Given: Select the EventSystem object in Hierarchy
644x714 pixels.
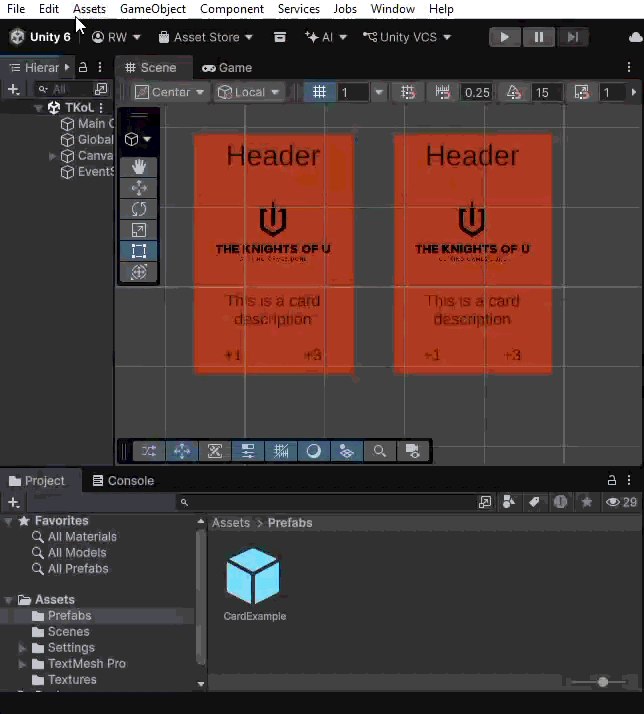Looking at the screenshot, I should [x=87, y=172].
